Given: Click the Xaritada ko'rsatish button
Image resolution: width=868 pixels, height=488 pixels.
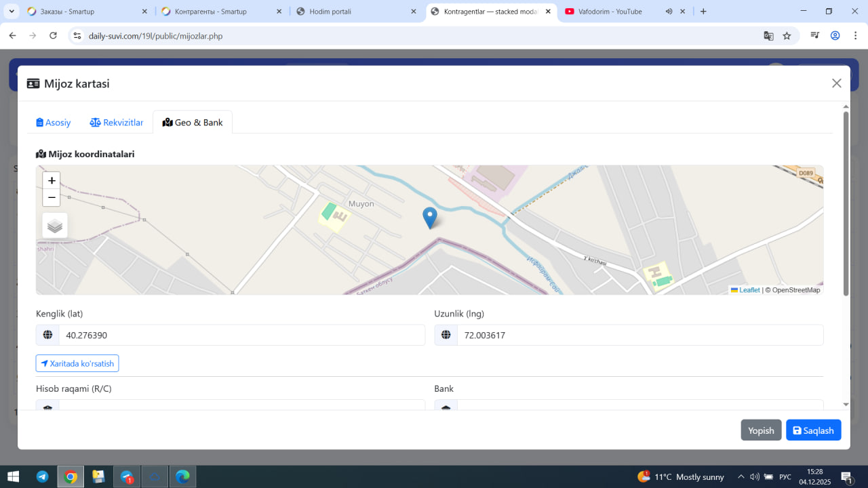Looking at the screenshot, I should [x=77, y=363].
